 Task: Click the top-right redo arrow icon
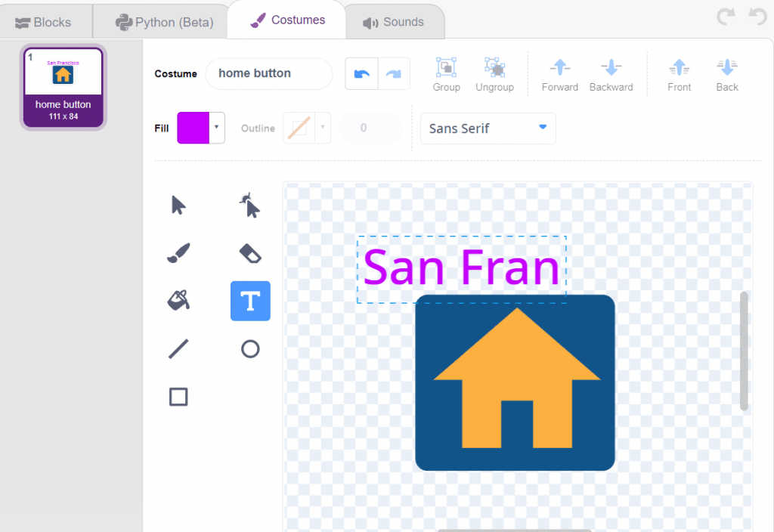pyautogui.click(x=726, y=17)
